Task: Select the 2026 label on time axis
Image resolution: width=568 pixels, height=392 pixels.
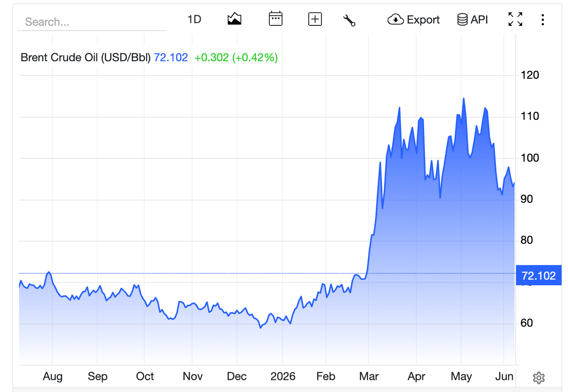Action: 283,376
